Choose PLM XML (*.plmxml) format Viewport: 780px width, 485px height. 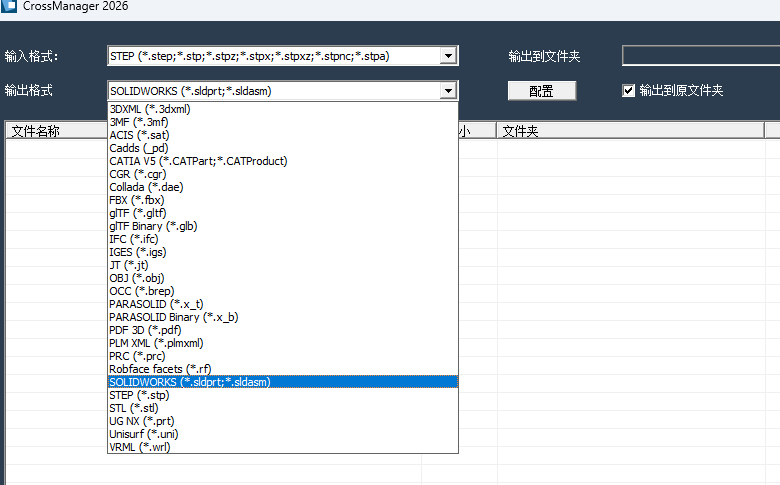point(283,343)
